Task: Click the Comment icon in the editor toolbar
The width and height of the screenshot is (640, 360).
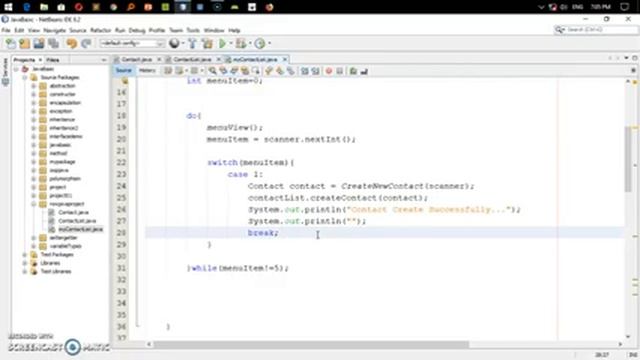Action: click(353, 71)
